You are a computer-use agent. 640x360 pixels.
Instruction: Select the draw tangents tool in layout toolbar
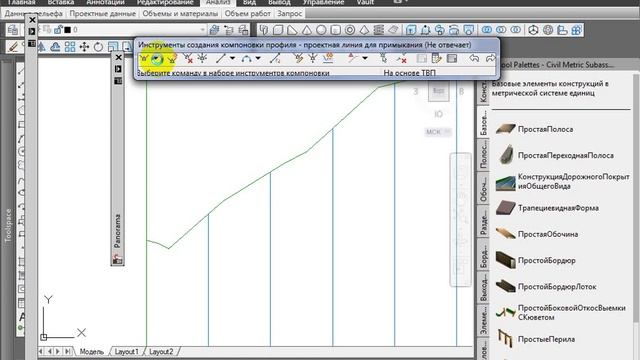(144, 59)
